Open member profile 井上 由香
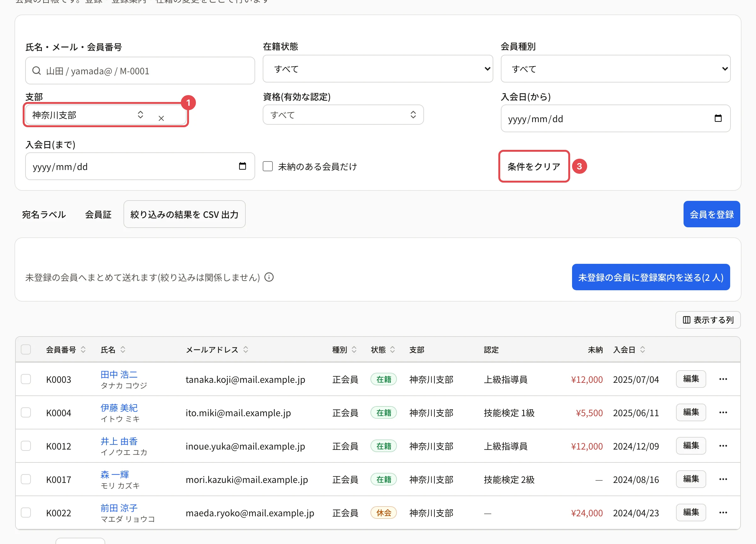The width and height of the screenshot is (756, 544). coord(119,441)
